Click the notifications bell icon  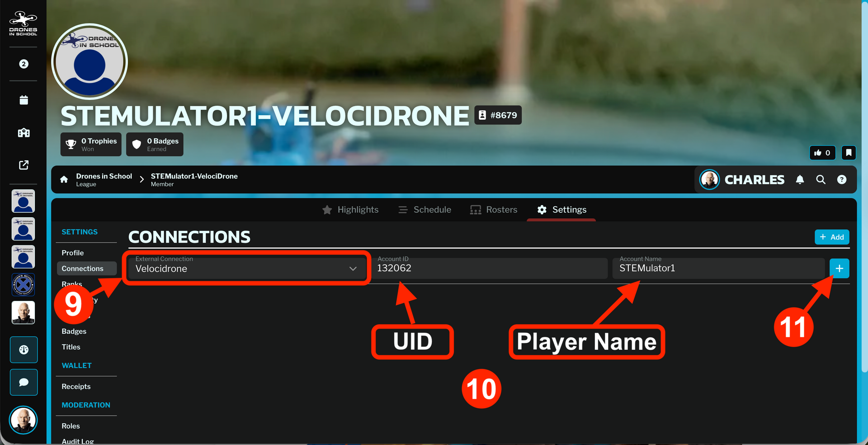tap(800, 180)
